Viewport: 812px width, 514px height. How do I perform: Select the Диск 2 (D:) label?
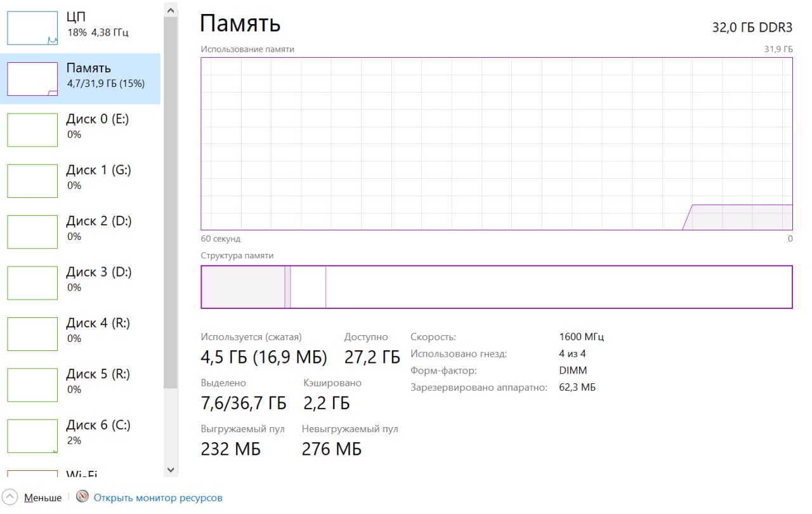pyautogui.click(x=99, y=221)
